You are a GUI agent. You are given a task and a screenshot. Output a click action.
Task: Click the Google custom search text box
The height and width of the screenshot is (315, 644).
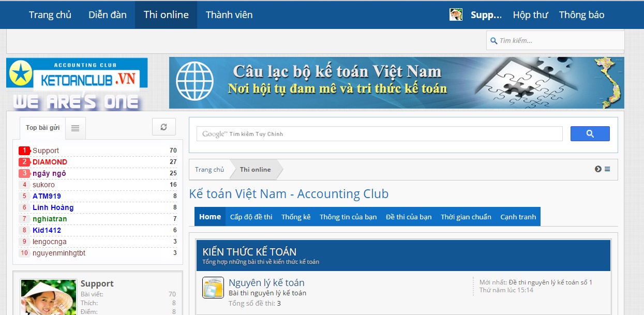[379, 134]
